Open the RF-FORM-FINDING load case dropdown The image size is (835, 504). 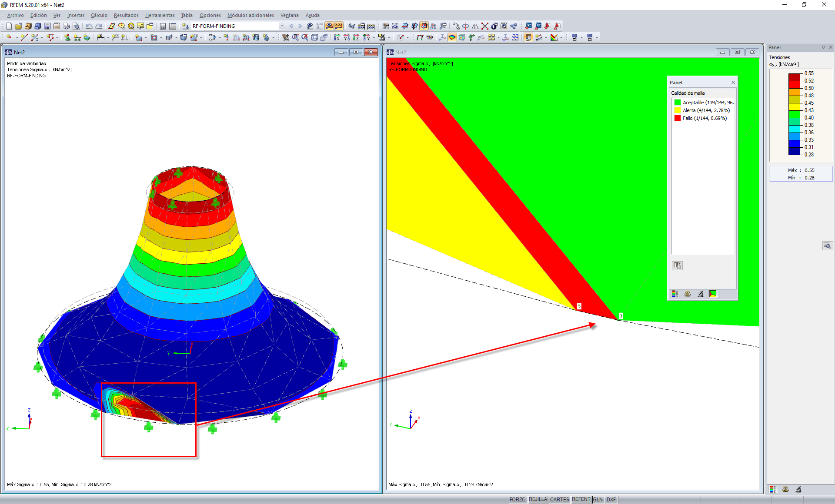282,26
